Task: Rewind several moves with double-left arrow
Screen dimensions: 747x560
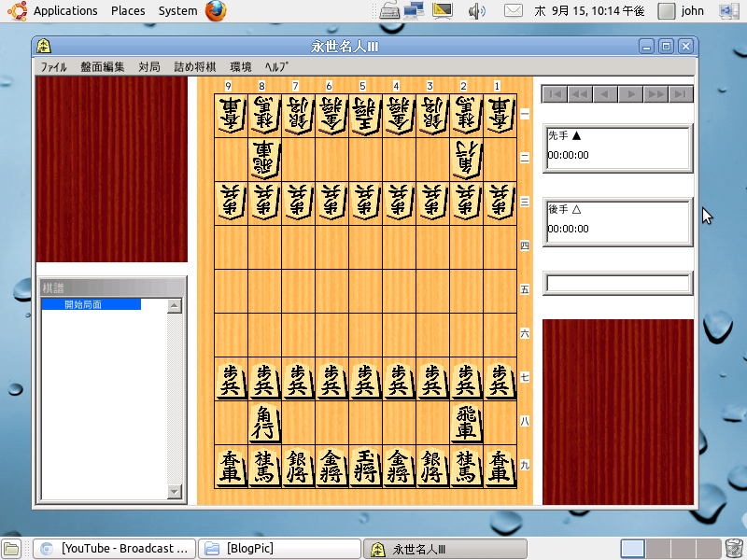Action: click(x=580, y=94)
